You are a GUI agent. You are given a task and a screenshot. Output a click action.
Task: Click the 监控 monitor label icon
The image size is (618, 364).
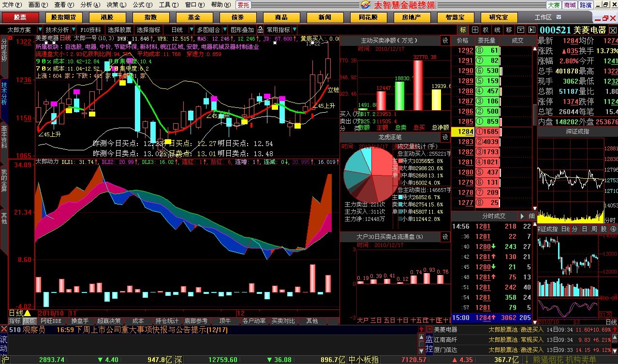(429, 344)
